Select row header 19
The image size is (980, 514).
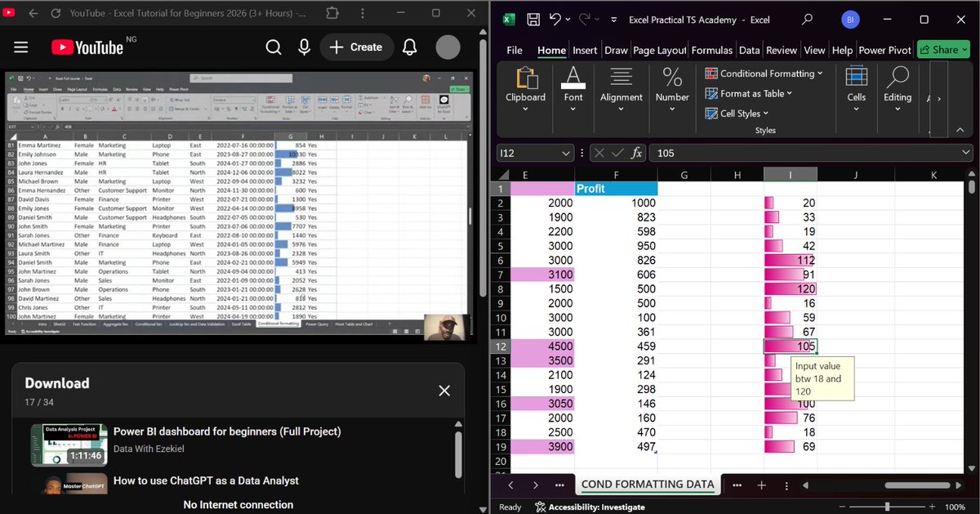(x=501, y=447)
